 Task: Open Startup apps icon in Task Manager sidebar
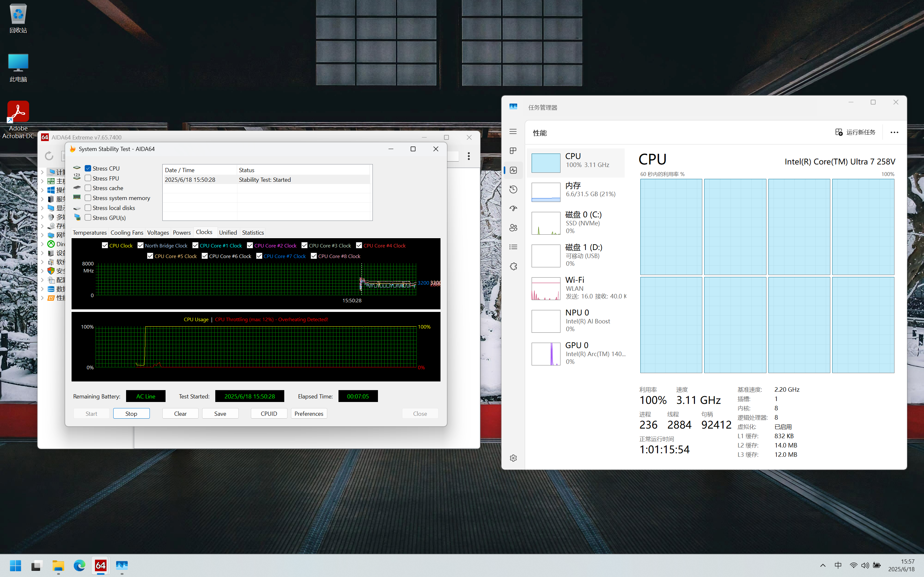coord(513,208)
